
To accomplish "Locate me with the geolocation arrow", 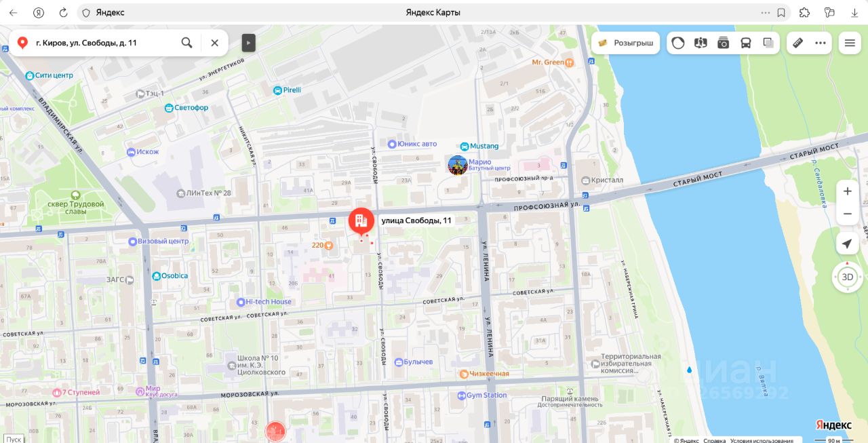I will [x=848, y=244].
